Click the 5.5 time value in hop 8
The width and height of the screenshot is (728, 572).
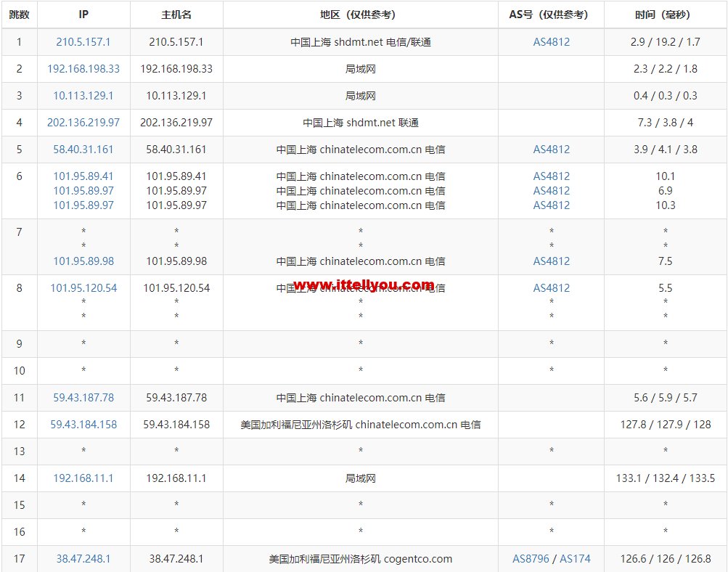point(666,288)
